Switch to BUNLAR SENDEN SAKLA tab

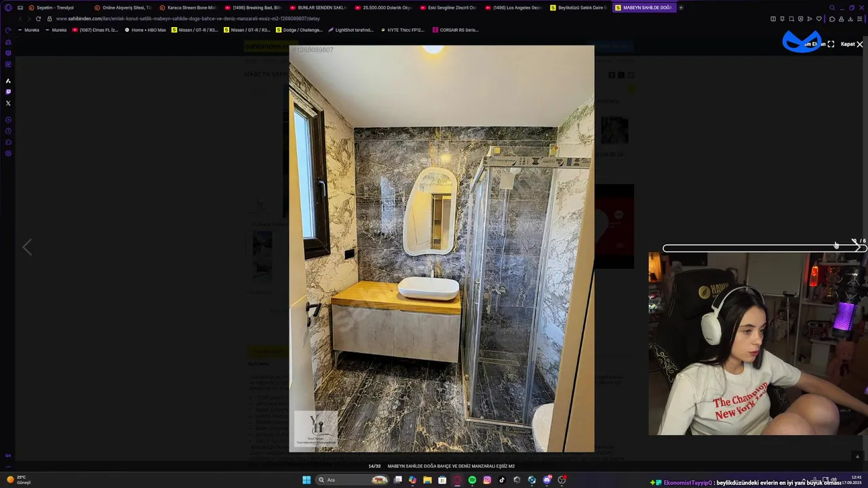[x=318, y=7]
